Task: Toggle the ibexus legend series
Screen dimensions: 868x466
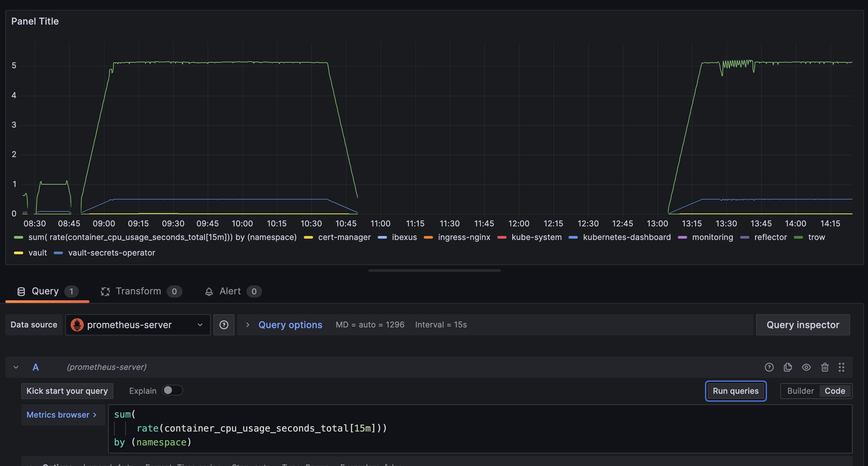Action: pyautogui.click(x=404, y=237)
